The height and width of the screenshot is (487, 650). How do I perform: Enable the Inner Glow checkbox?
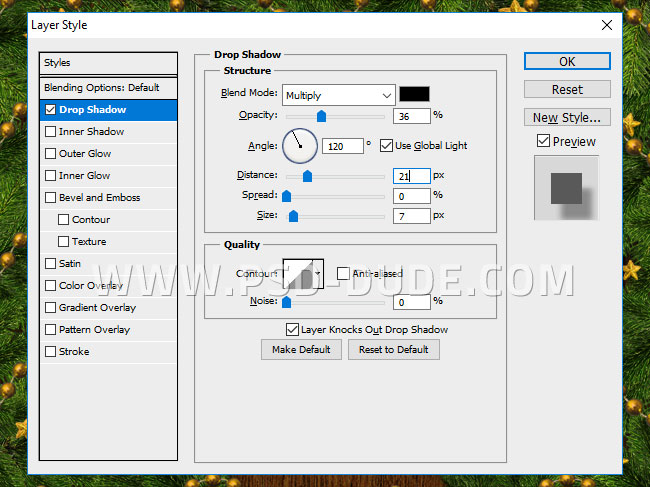(x=51, y=176)
